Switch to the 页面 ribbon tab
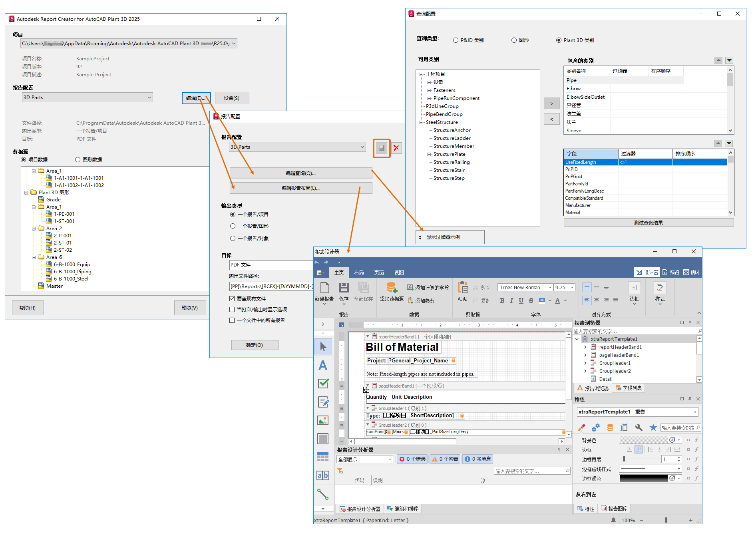The image size is (756, 533). click(379, 272)
